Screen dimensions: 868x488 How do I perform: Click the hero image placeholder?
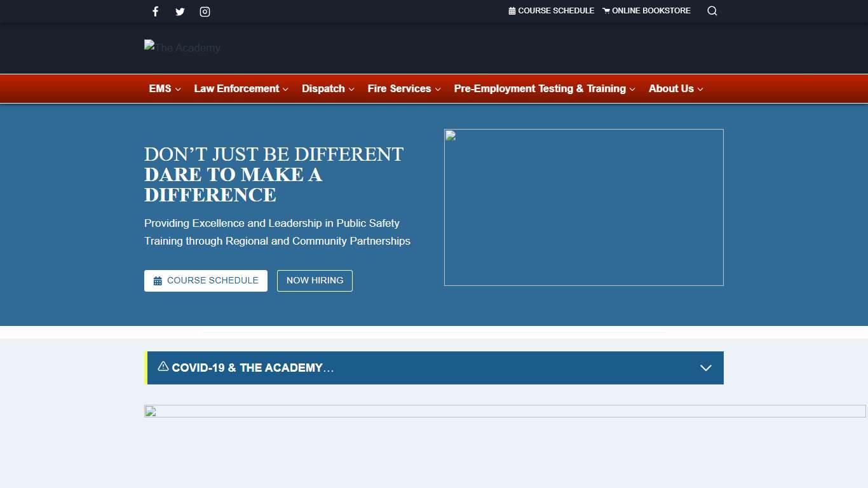pos(583,207)
